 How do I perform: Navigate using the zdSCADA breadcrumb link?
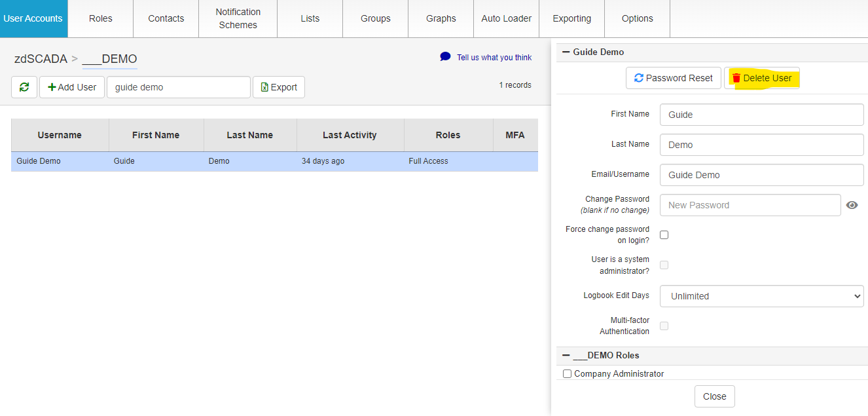point(39,58)
